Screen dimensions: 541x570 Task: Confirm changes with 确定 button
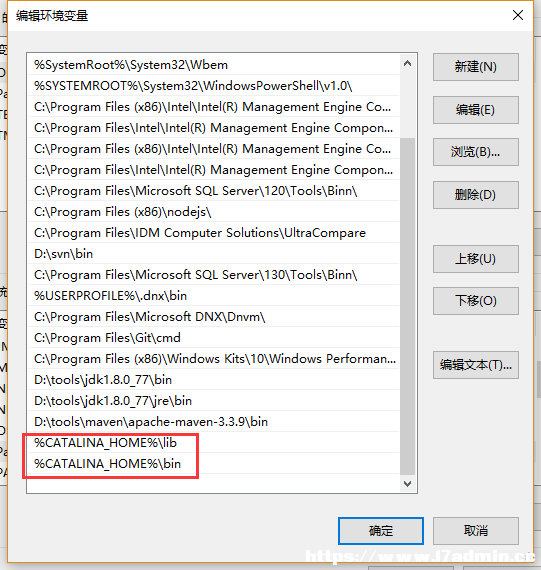[x=381, y=531]
